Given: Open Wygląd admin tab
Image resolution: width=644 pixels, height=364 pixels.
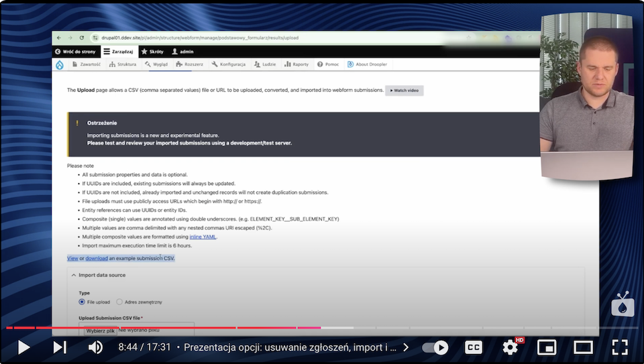Looking at the screenshot, I should click(156, 64).
